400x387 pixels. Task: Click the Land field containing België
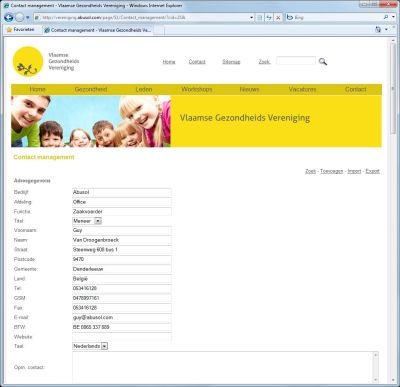pyautogui.click(x=122, y=279)
